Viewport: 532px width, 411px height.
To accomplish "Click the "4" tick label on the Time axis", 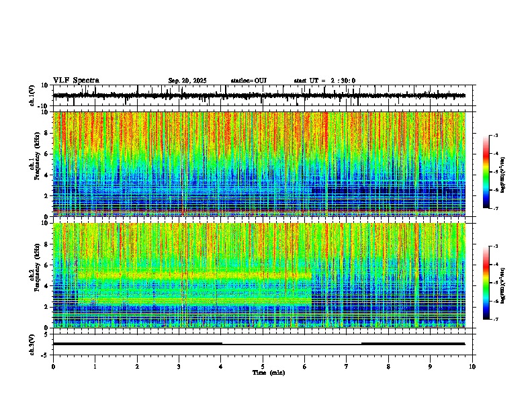I will (221, 367).
